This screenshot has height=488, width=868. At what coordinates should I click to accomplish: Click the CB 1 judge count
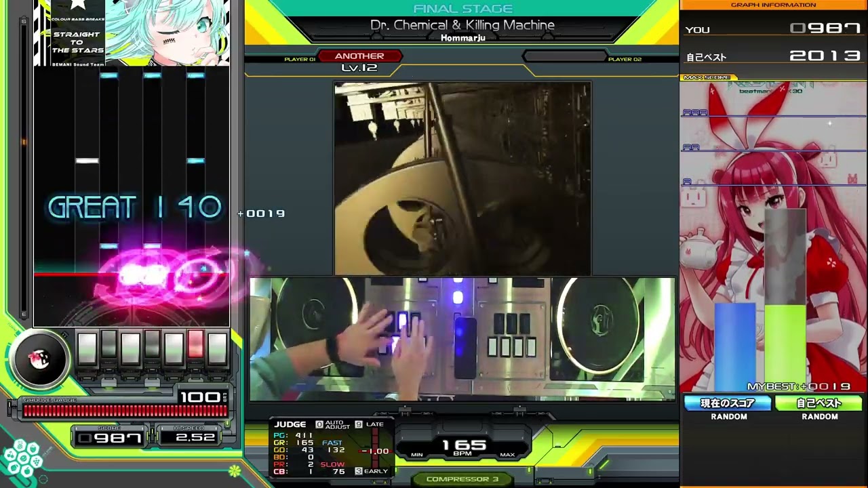tap(293, 472)
